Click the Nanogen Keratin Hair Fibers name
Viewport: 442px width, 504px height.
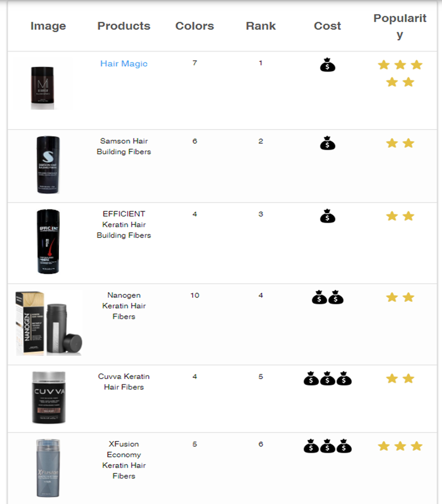click(x=124, y=305)
